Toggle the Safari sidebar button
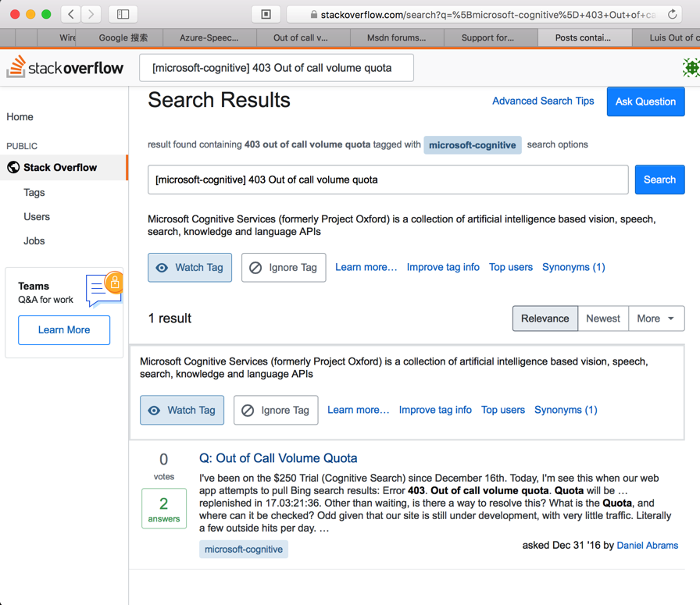Screen dimensions: 700x605 (x=123, y=14)
